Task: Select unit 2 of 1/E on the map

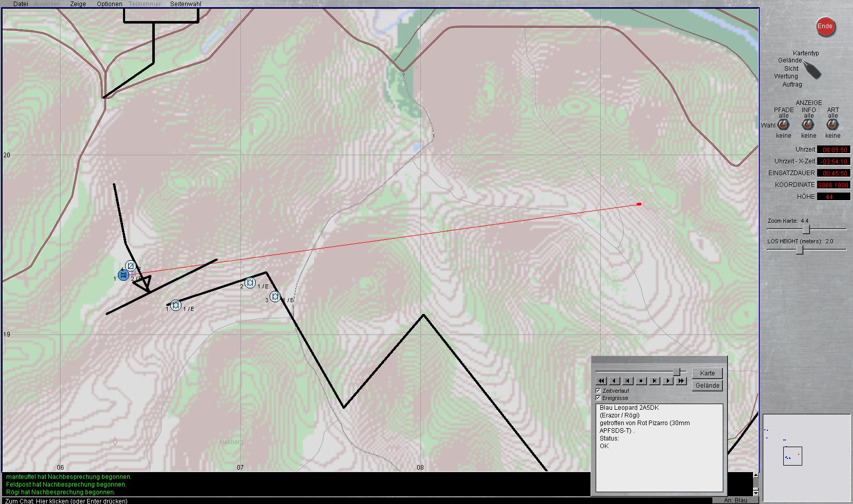Action: (250, 283)
